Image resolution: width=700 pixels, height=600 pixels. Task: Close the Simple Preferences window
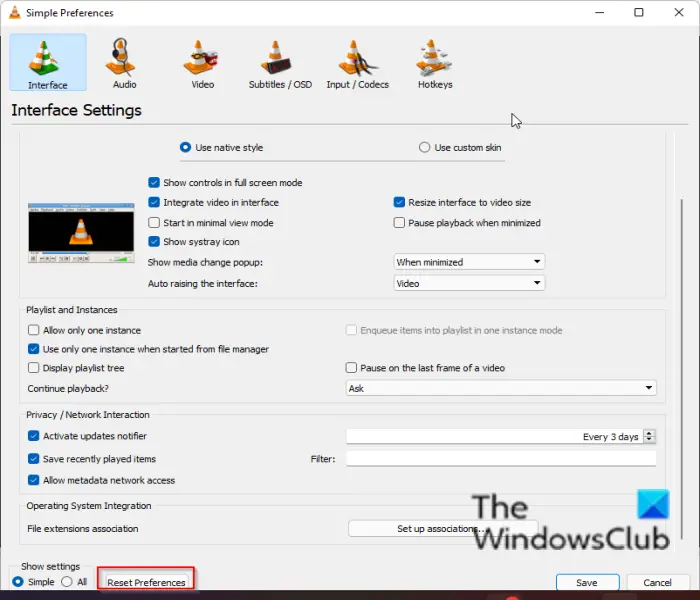(679, 12)
